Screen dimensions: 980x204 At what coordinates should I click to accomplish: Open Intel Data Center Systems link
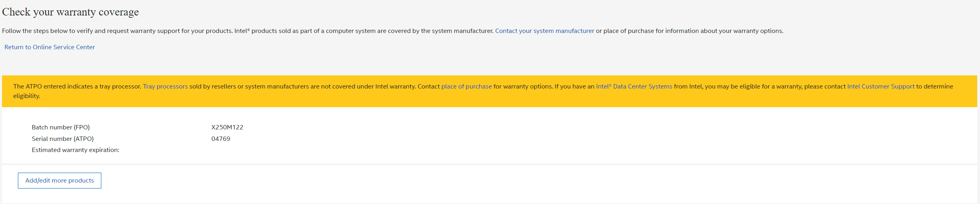pyautogui.click(x=634, y=87)
